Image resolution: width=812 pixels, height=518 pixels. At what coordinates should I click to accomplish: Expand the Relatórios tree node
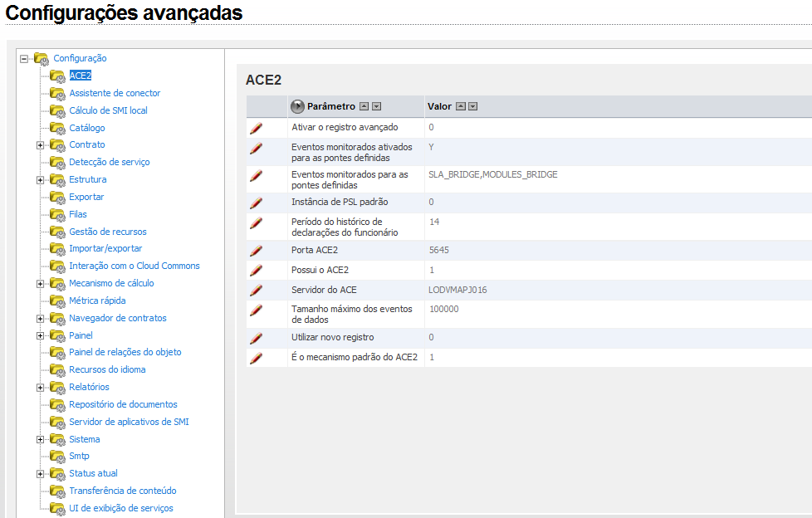coord(40,388)
